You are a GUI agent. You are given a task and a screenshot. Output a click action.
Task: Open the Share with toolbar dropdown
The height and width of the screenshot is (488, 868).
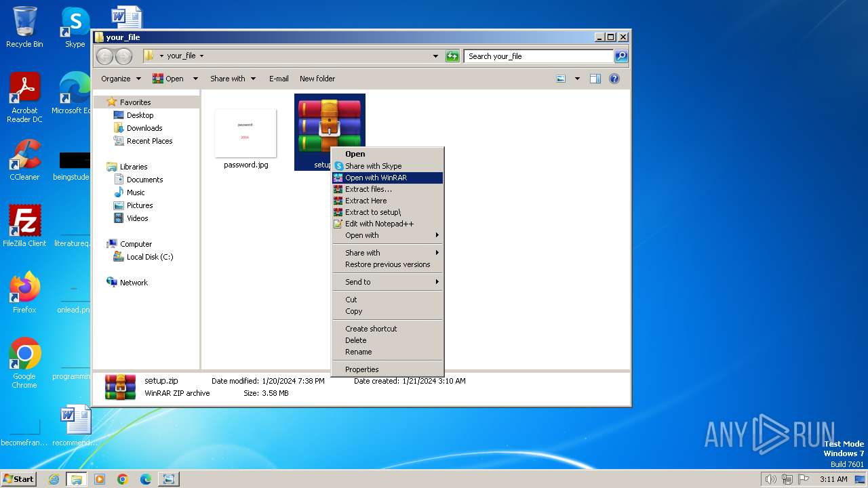coord(233,79)
